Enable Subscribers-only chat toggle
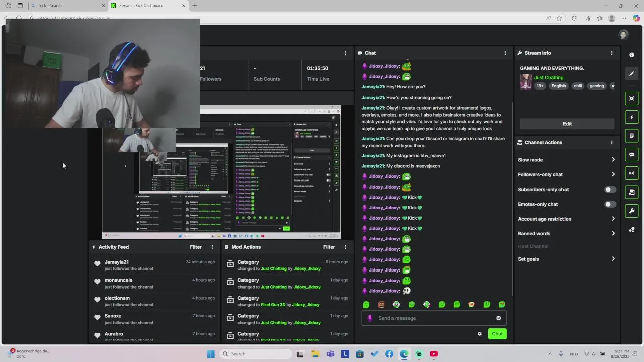 coord(610,190)
